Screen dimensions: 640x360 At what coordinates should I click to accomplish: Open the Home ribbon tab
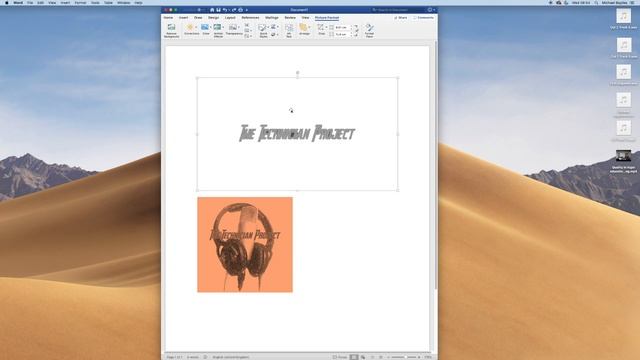(168, 18)
